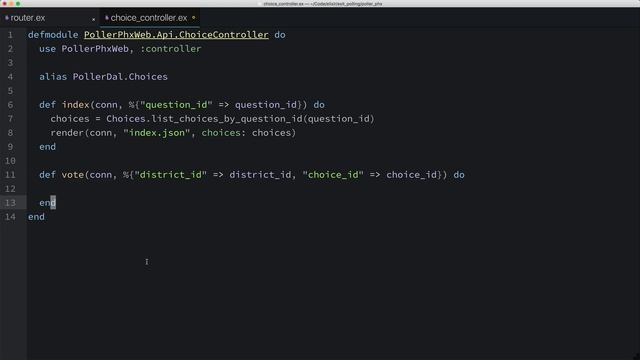Image resolution: width=640 pixels, height=360 pixels.
Task: Click the final end keyword on line 14
Action: 36,217
